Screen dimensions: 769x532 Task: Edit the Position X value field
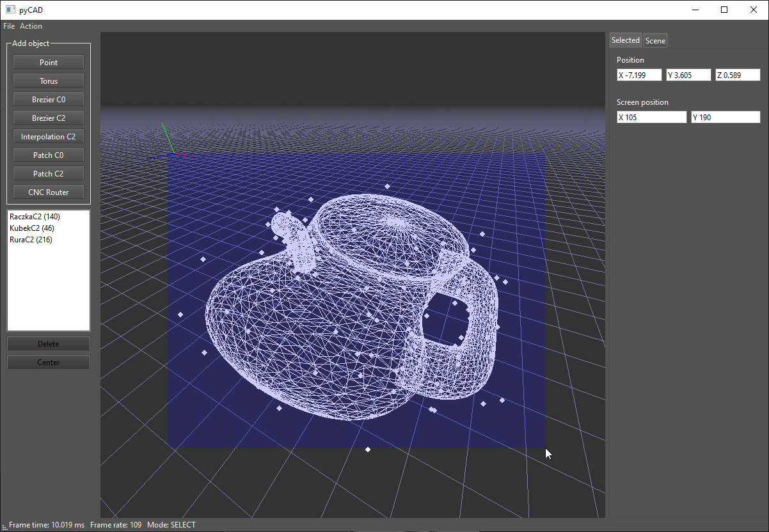pos(638,75)
